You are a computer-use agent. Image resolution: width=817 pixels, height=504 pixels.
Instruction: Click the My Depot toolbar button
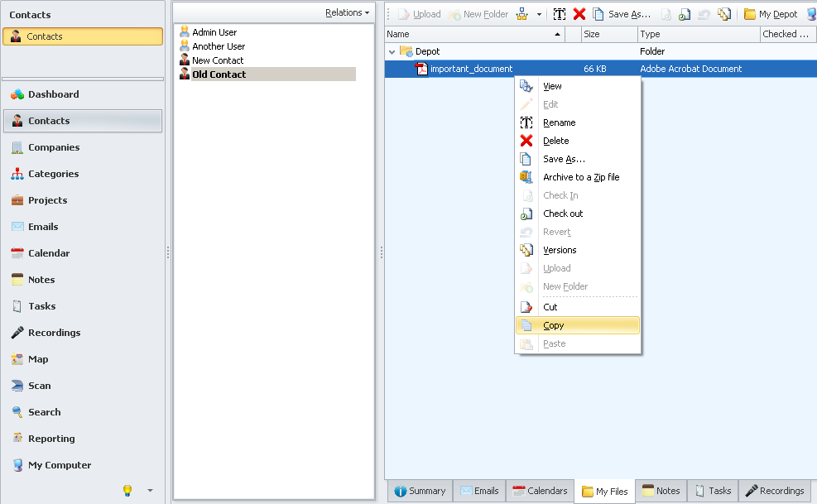pyautogui.click(x=771, y=14)
